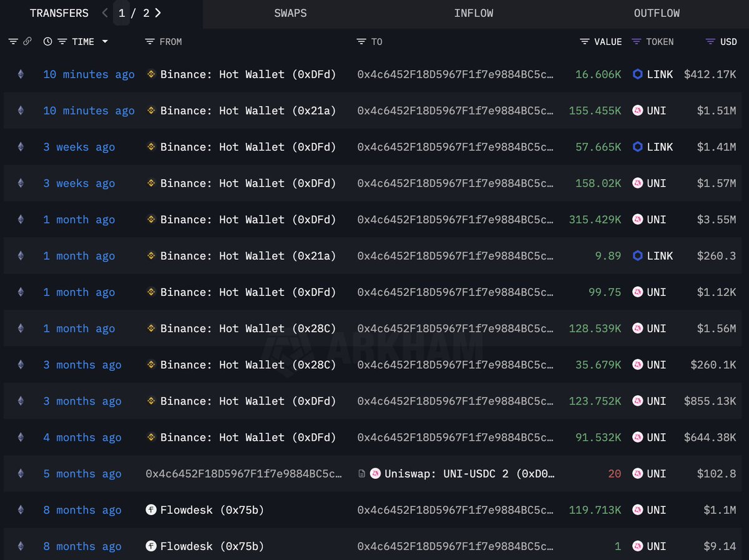The height and width of the screenshot is (560, 749).
Task: Open the filter icon next to TIME
Action: 62,42
